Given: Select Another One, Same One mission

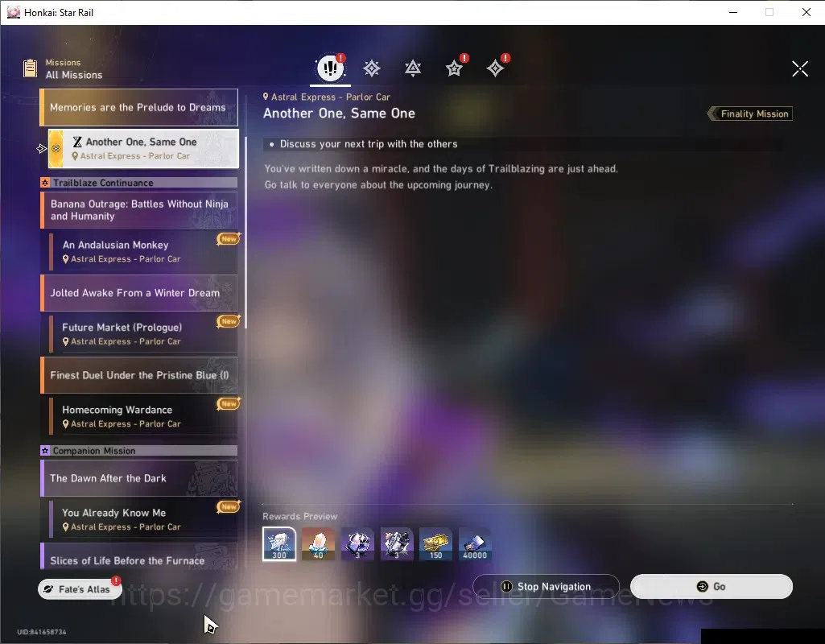Looking at the screenshot, I should tap(143, 148).
